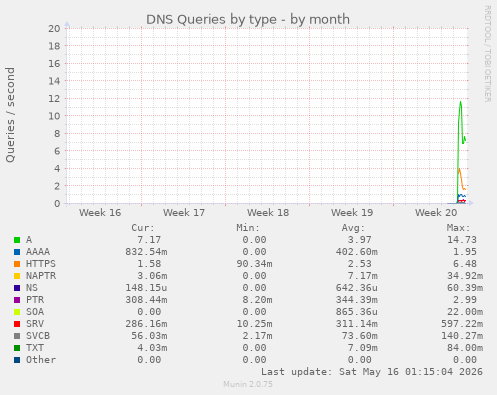This screenshot has width=497, height=395.
Task: Click the 'Week 19' x-axis label
Action: point(352,212)
